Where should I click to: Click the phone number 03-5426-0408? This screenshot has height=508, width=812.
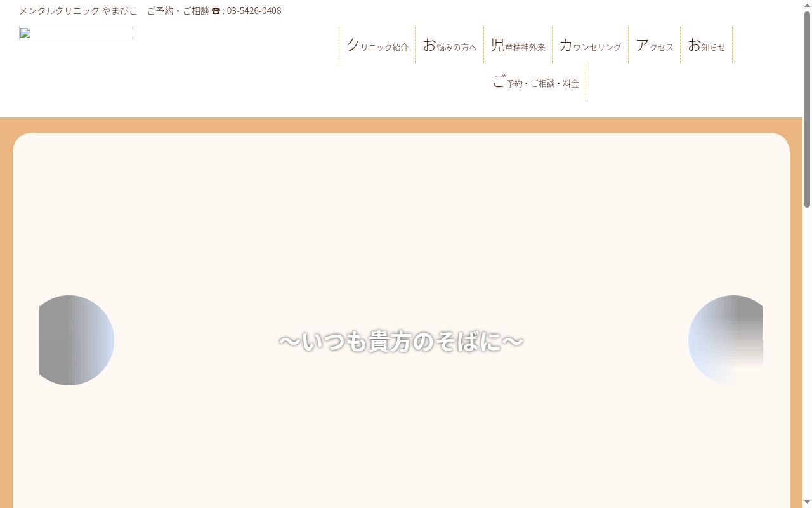(254, 11)
